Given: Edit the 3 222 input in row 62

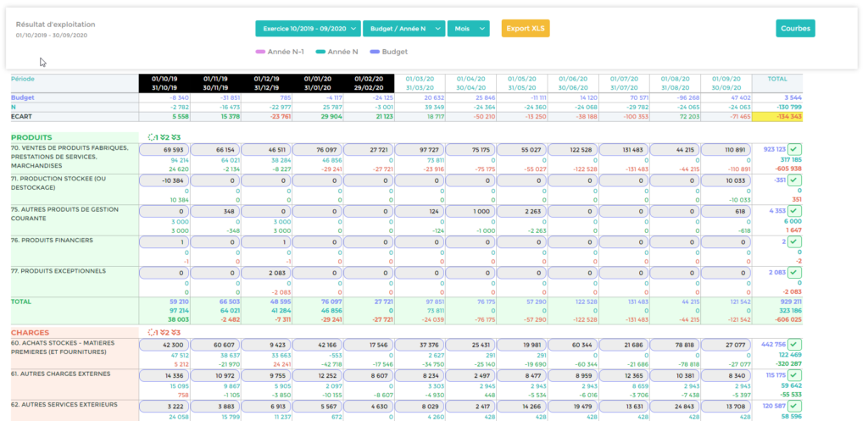Looking at the screenshot, I should (x=164, y=407).
